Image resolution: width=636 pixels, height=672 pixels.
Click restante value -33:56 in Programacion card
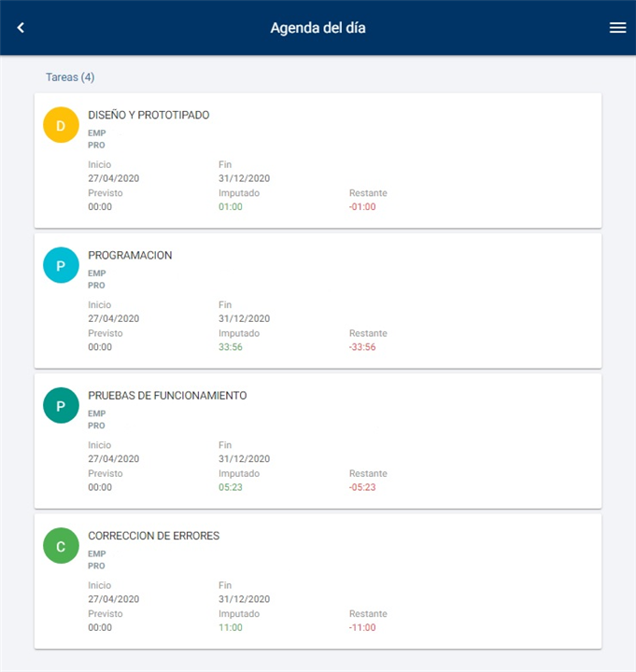362,347
